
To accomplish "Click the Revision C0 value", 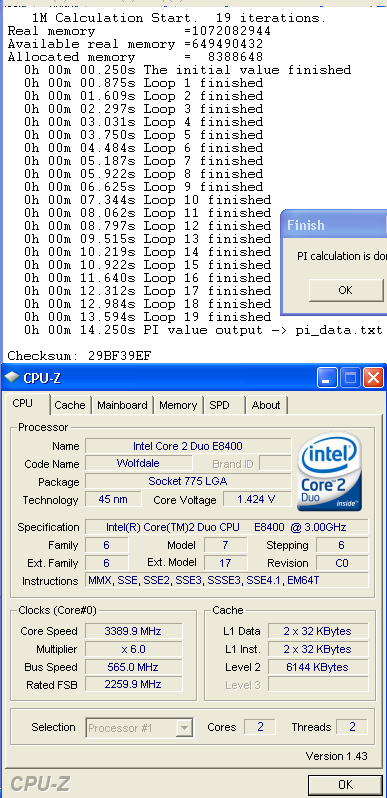I will tap(342, 563).
